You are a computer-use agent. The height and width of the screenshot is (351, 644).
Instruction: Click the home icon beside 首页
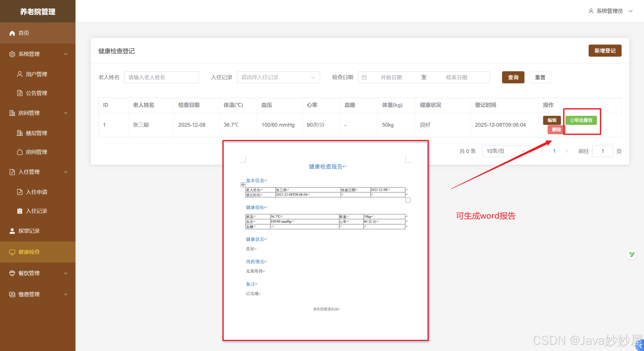point(12,33)
